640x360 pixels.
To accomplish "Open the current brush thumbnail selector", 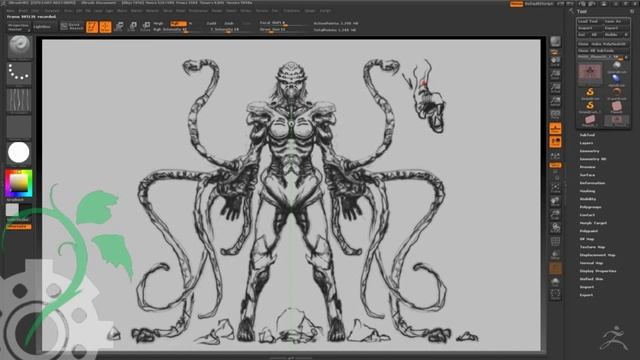I will pos(19,46).
